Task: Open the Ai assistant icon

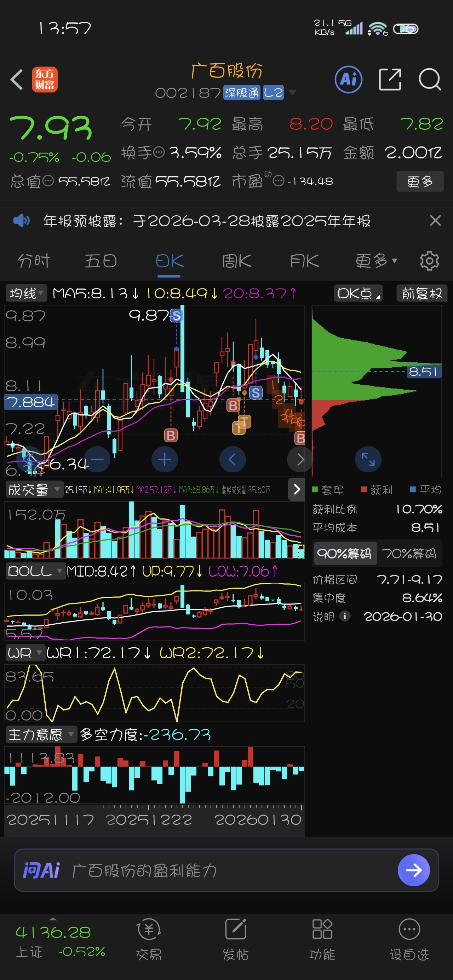Action: click(348, 80)
